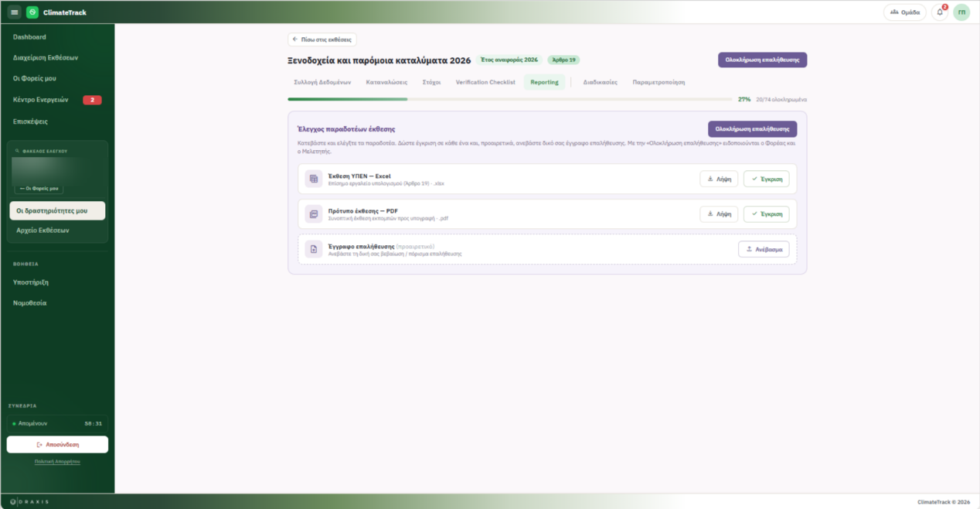Screen dimensions: 980x509
Task: Click the PDF document icon of Πρότυπο έκθεσης
Action: tap(314, 214)
